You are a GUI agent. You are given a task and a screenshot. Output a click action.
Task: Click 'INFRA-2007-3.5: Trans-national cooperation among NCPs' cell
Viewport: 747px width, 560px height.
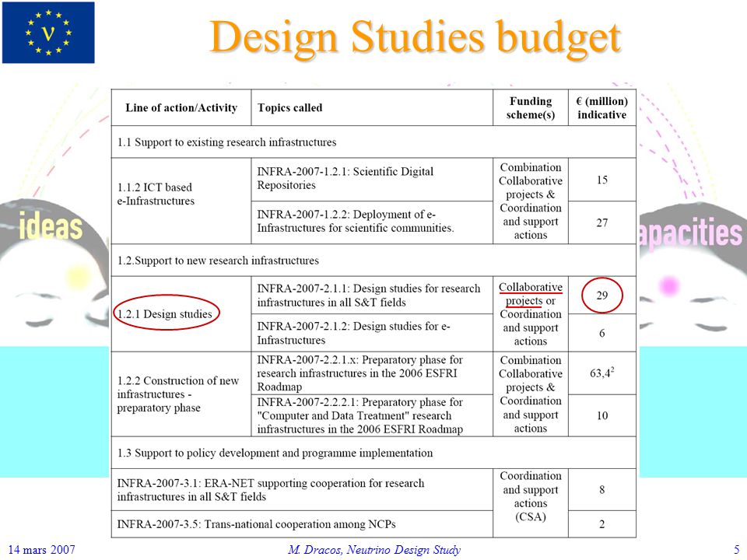click(302, 524)
